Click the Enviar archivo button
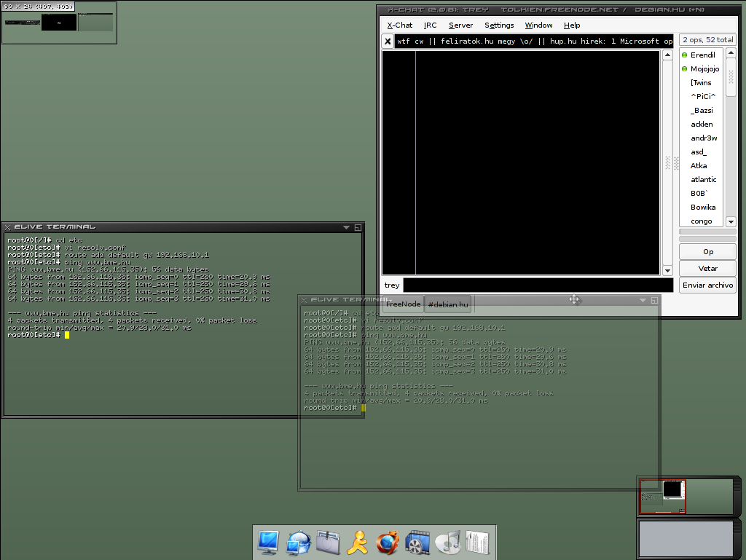 click(708, 285)
